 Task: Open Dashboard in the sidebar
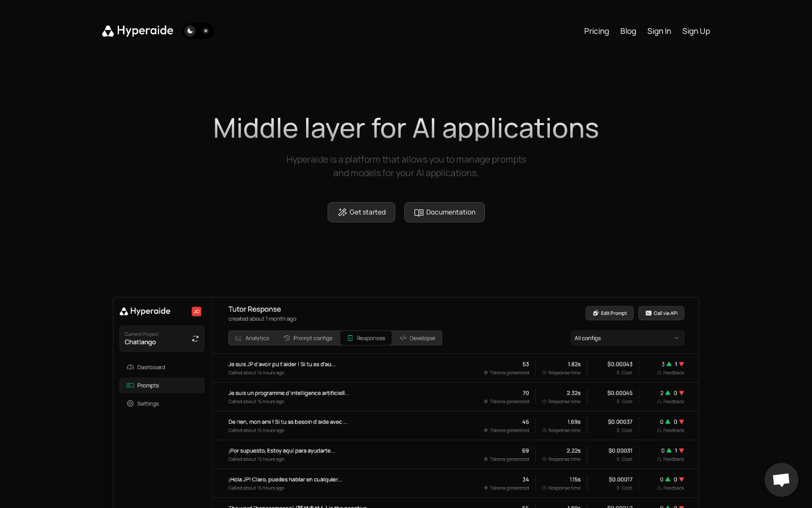[x=162, y=367]
